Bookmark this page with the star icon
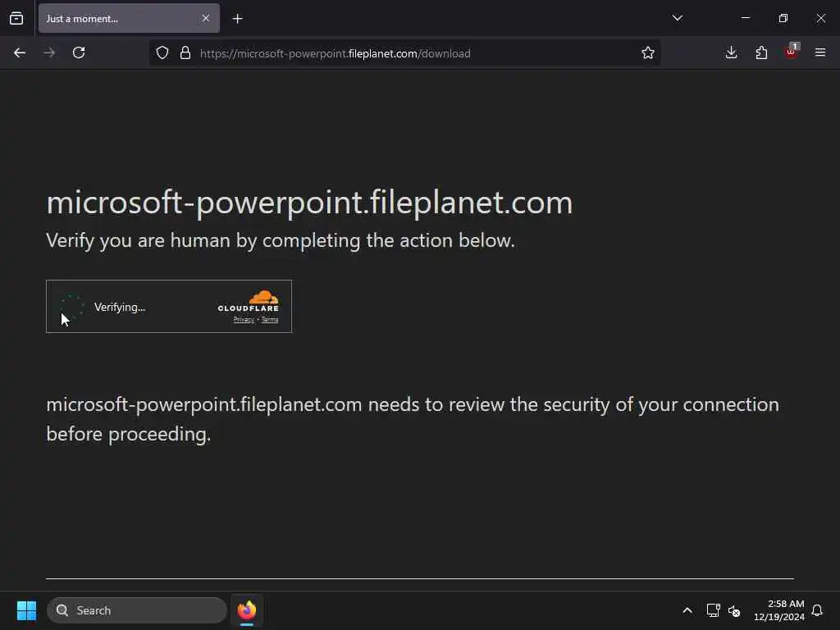 point(648,52)
